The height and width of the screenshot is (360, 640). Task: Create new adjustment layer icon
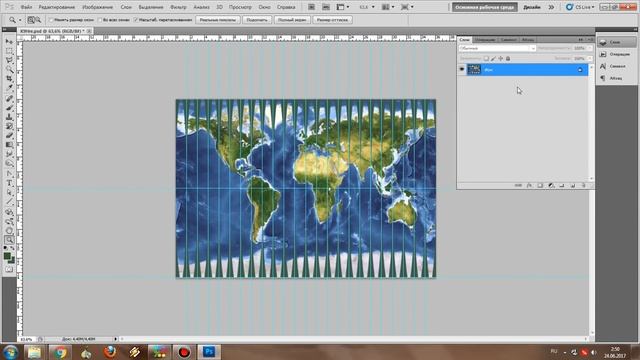(x=551, y=185)
